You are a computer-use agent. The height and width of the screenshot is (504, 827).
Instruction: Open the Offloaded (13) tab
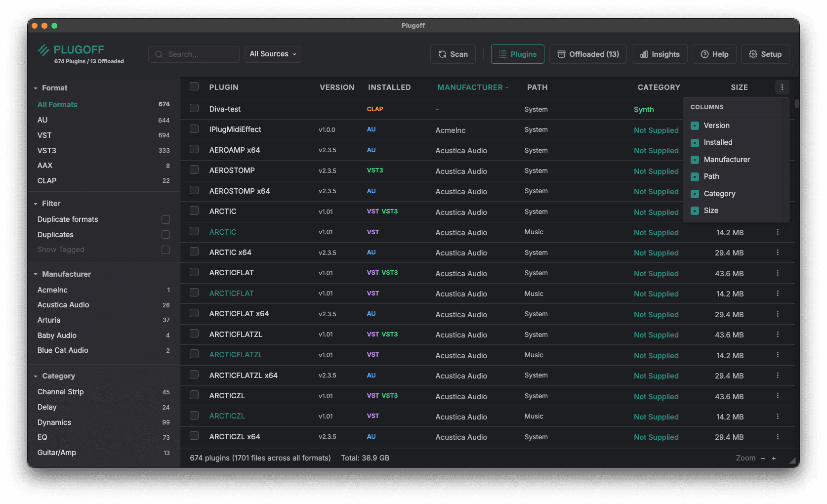(x=588, y=54)
